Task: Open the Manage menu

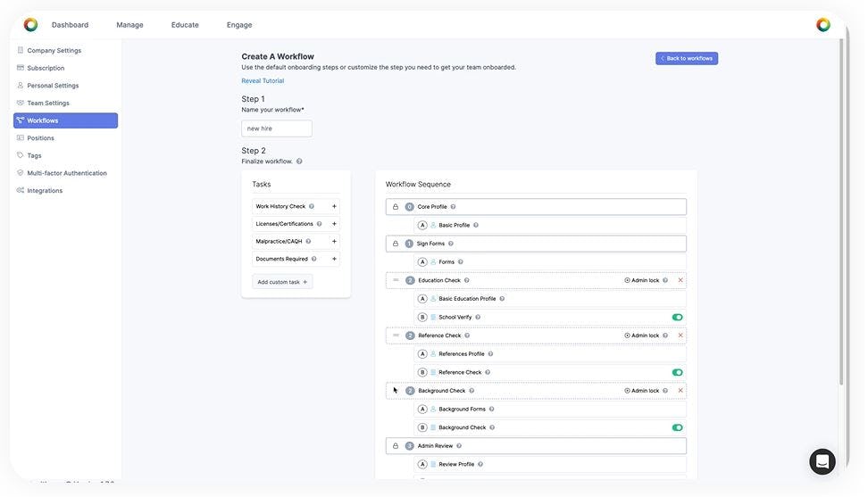Action: coord(129,25)
